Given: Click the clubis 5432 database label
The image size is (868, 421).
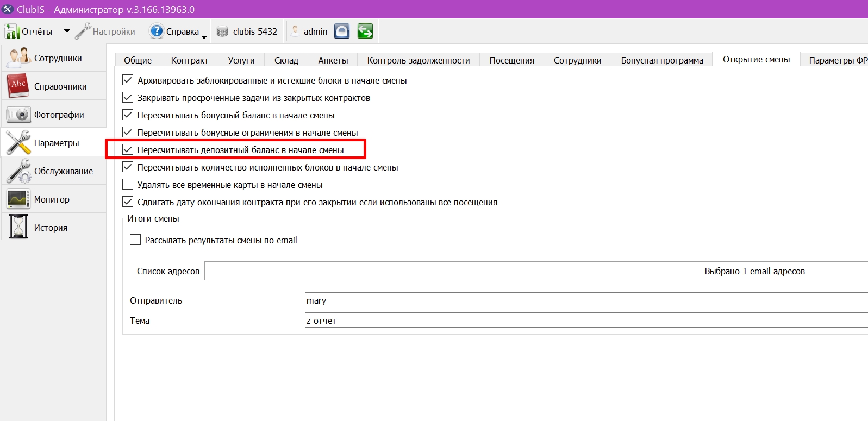Looking at the screenshot, I should [255, 32].
